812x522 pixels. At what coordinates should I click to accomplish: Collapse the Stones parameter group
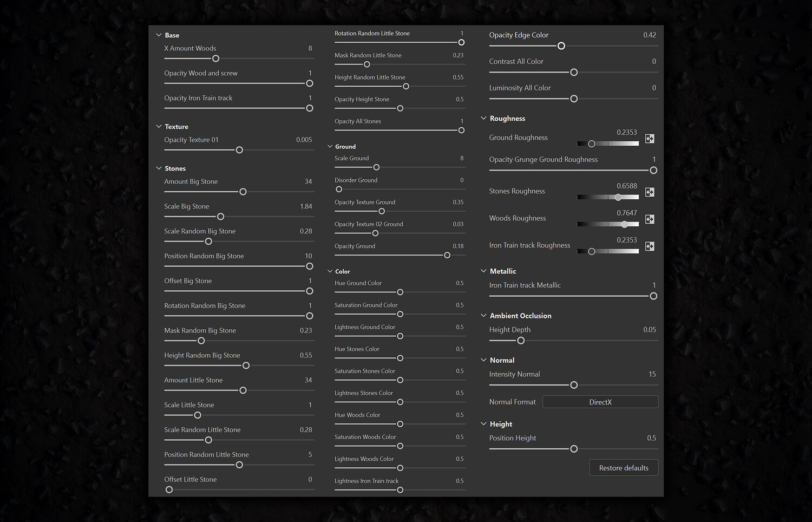point(159,168)
